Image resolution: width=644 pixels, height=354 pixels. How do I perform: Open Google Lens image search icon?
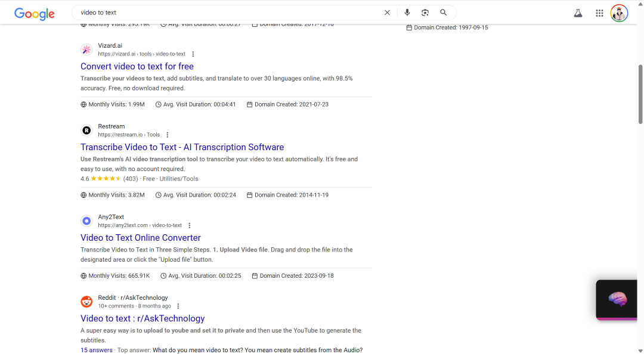click(425, 13)
